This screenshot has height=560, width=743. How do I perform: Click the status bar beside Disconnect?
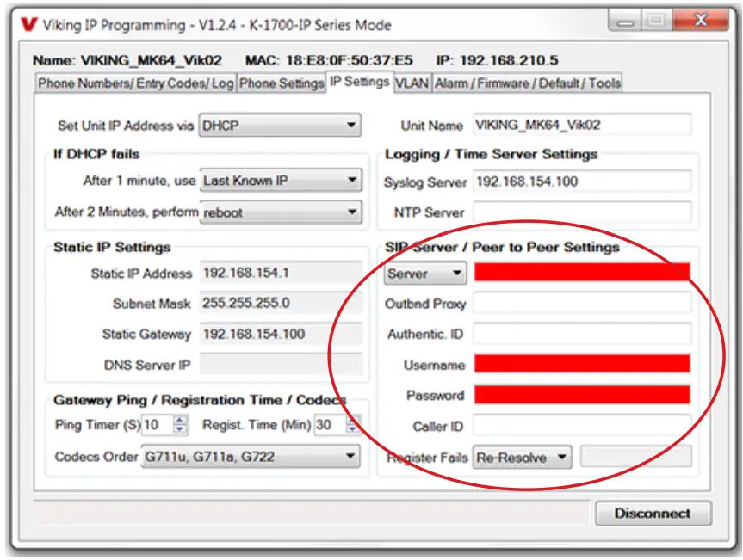tap(312, 513)
